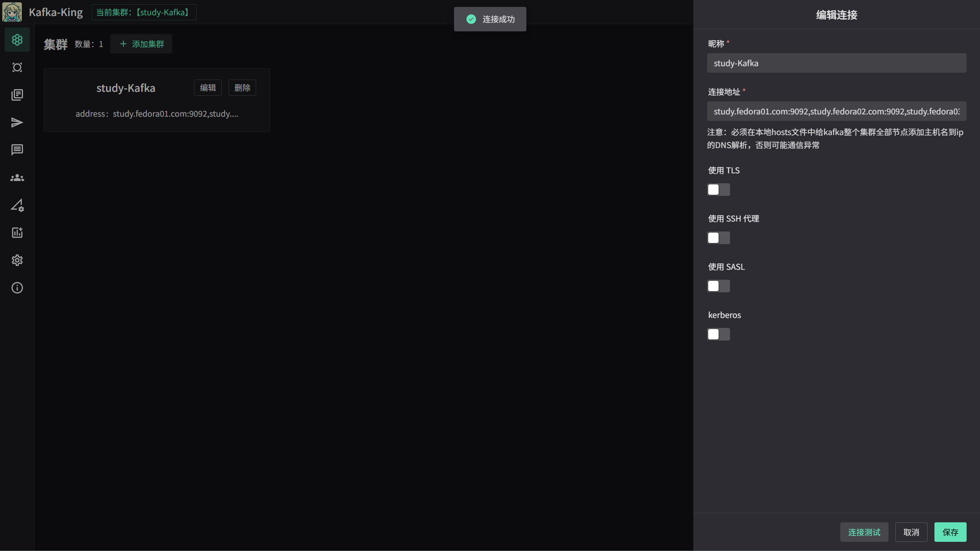
Task: Open the about info icon at sidebar bottom
Action: pyautogui.click(x=17, y=288)
